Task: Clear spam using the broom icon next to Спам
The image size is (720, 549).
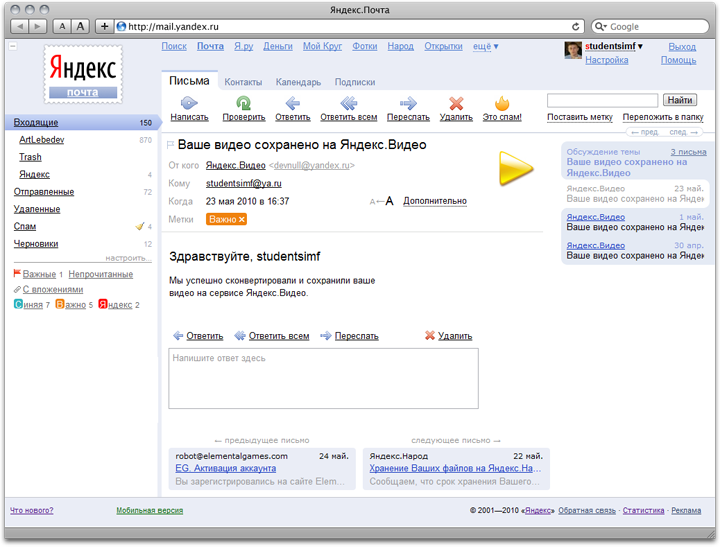Action: (140, 227)
